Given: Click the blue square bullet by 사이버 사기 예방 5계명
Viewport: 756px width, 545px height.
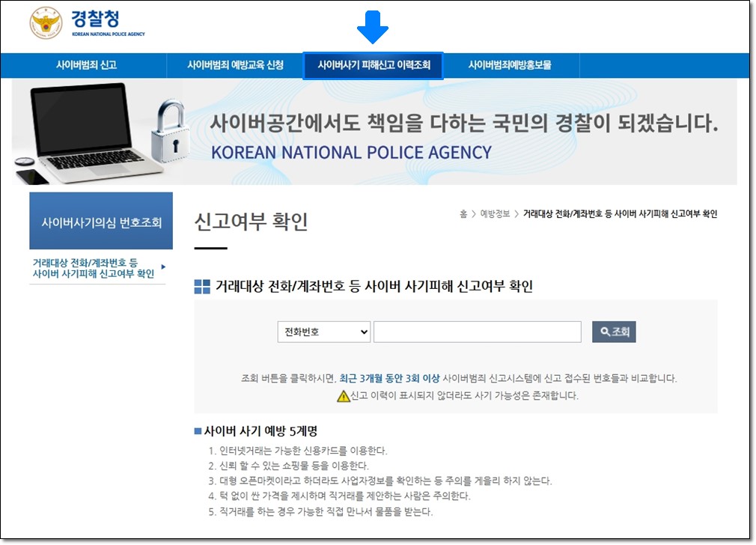Looking at the screenshot, I should 198,431.
